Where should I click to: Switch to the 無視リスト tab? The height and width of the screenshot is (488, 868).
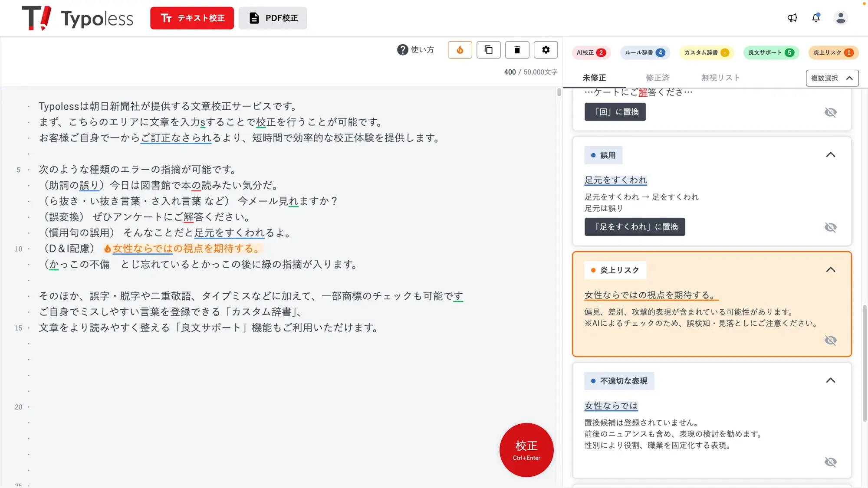coord(720,78)
